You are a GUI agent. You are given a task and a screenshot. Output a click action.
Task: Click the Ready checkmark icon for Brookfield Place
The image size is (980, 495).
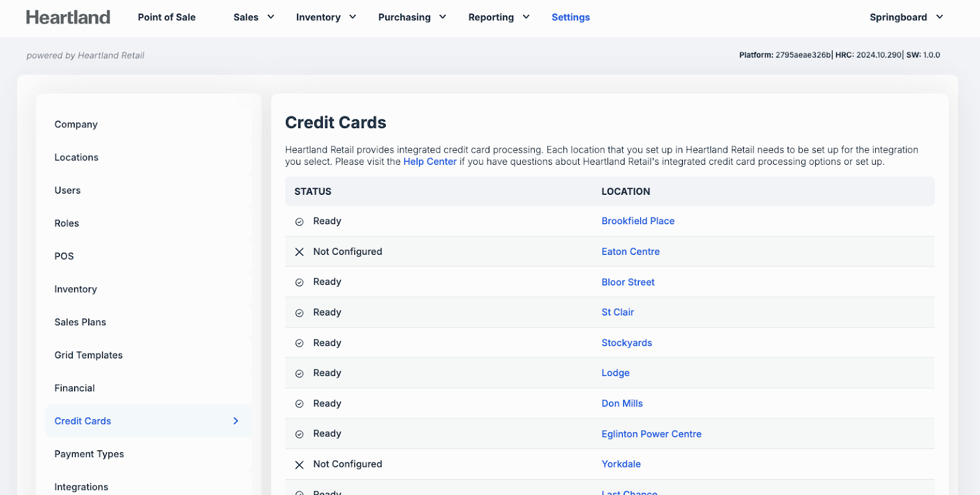coord(300,222)
